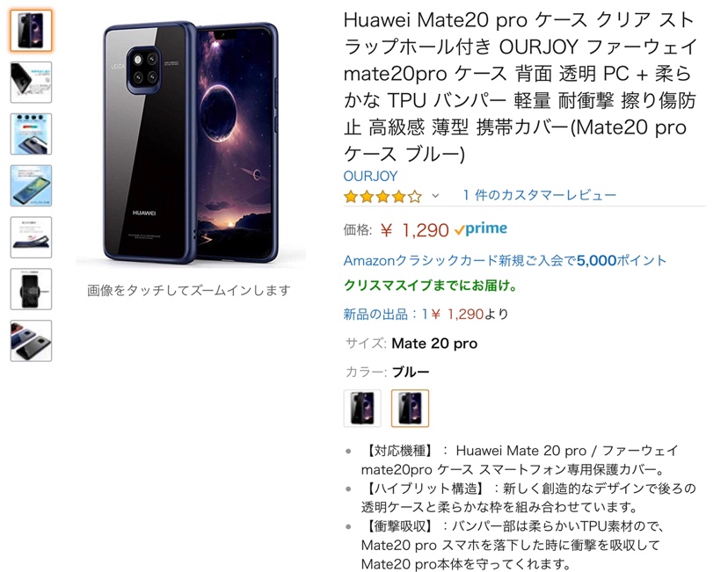Select the first product thumbnail with orange border
Viewport: 728px width, 572px height.
pos(31,31)
